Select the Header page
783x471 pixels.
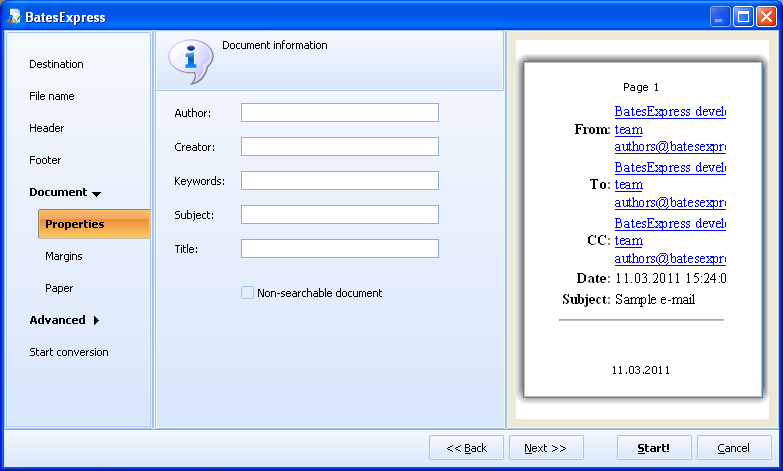pyautogui.click(x=46, y=128)
